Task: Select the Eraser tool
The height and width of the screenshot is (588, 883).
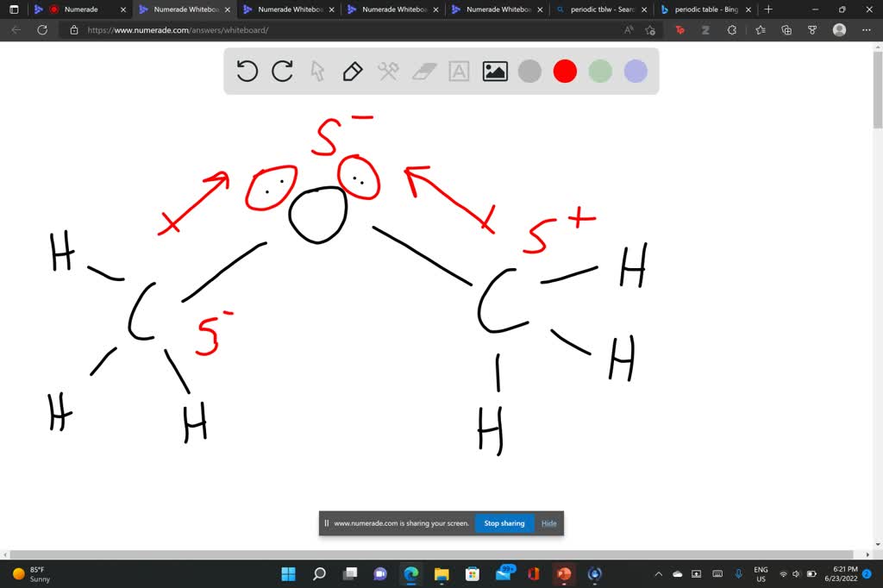Action: (423, 72)
